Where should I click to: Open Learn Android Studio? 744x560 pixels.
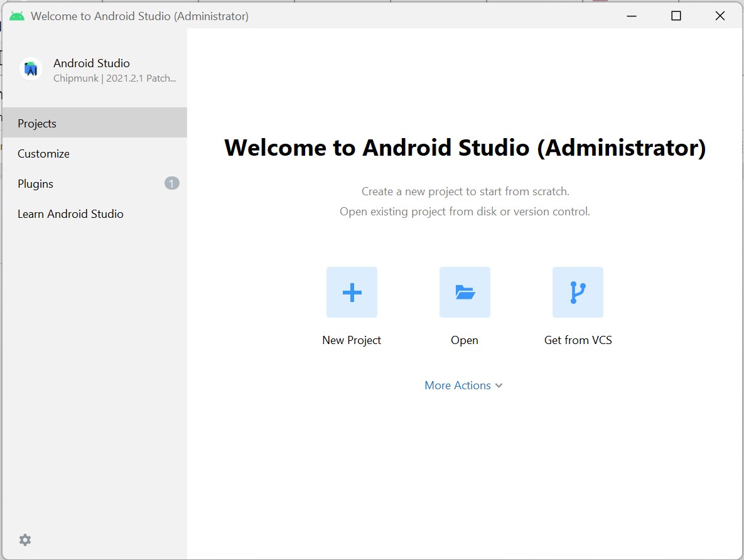70,213
